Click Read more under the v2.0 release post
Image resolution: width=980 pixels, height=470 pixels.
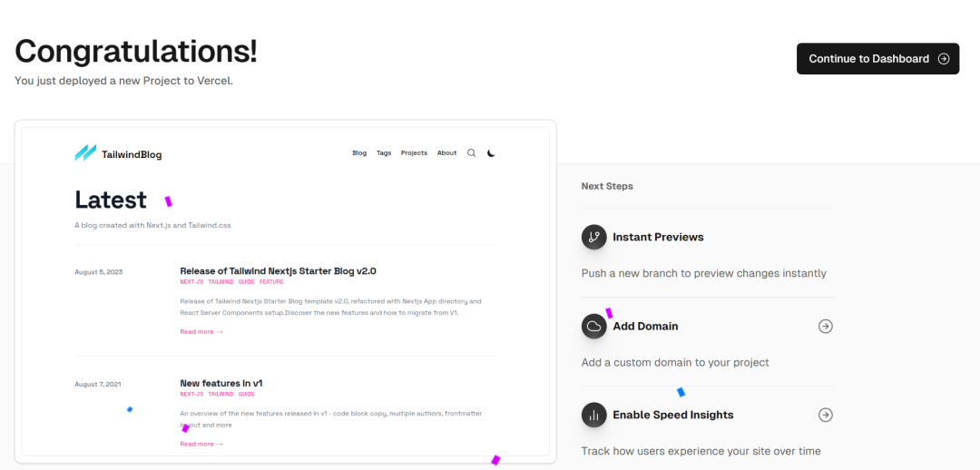[x=201, y=332]
